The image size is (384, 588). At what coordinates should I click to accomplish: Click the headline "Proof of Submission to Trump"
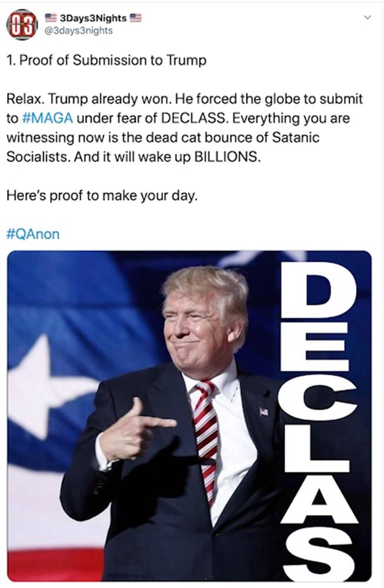112,61
